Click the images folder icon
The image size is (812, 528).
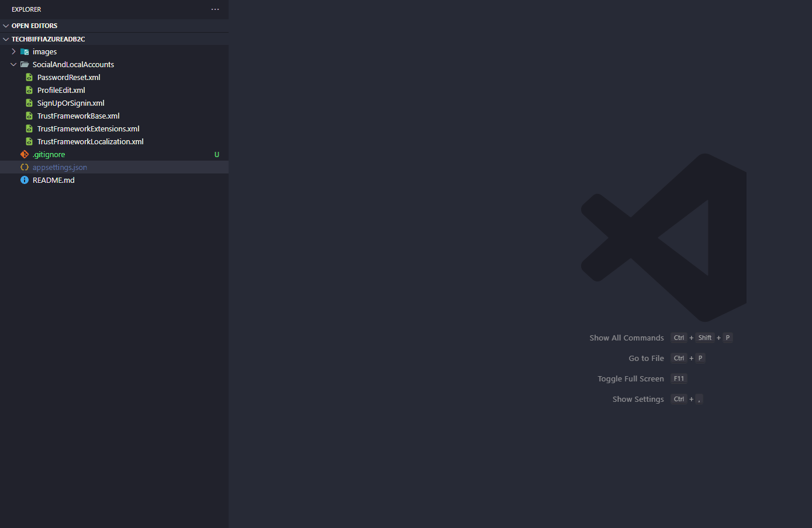(x=25, y=52)
